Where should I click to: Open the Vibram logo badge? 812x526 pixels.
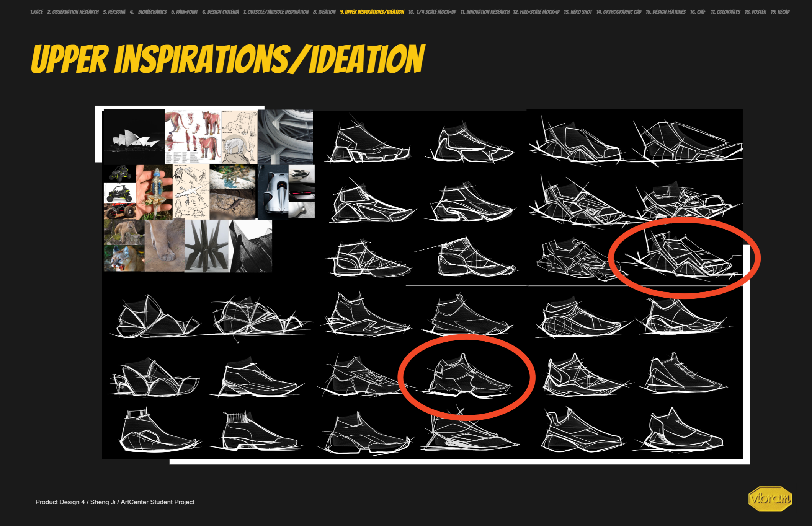[770, 498]
